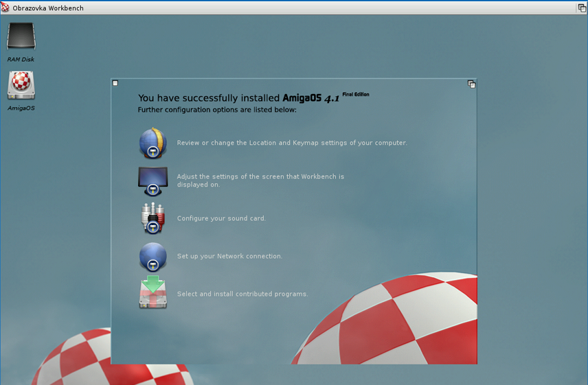Click 'Review or change the Location and Keymap' text

tap(292, 143)
